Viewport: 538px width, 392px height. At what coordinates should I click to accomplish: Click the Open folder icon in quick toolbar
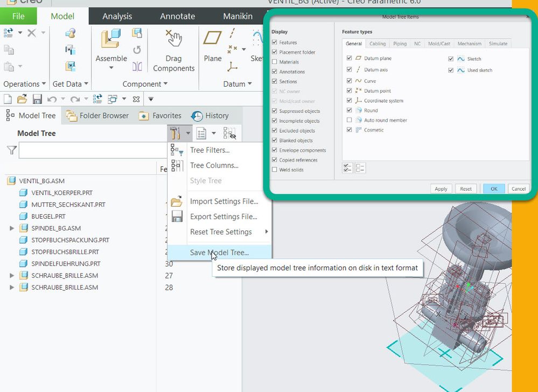coord(22,99)
